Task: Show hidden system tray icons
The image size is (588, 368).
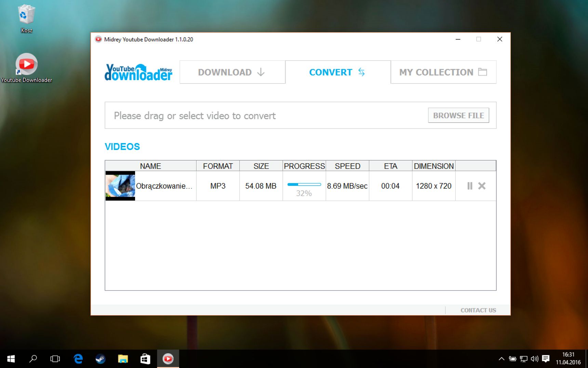Action: coord(502,359)
